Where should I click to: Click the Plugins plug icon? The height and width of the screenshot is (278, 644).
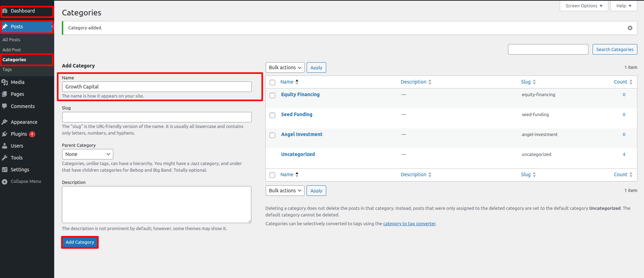pos(5,134)
